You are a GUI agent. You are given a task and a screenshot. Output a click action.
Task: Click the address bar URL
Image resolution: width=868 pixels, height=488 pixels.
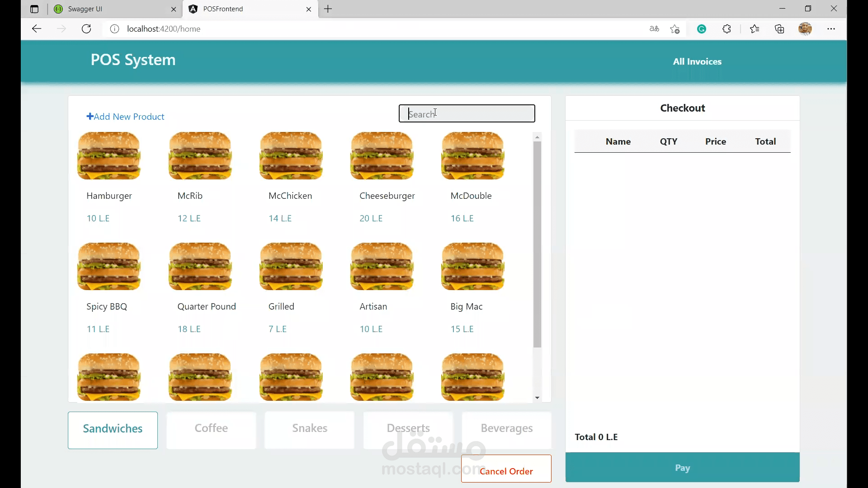point(164,29)
